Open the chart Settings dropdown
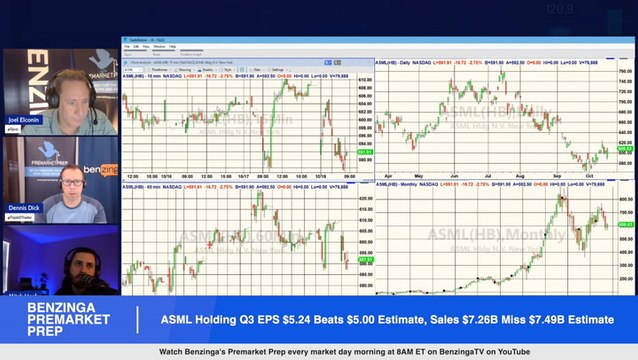 (277, 70)
